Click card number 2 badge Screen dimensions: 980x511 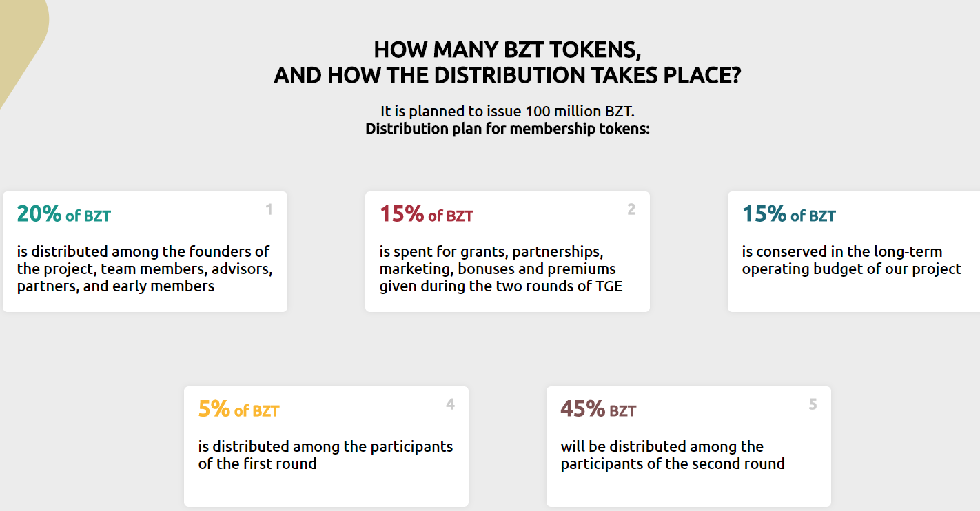pyautogui.click(x=631, y=209)
